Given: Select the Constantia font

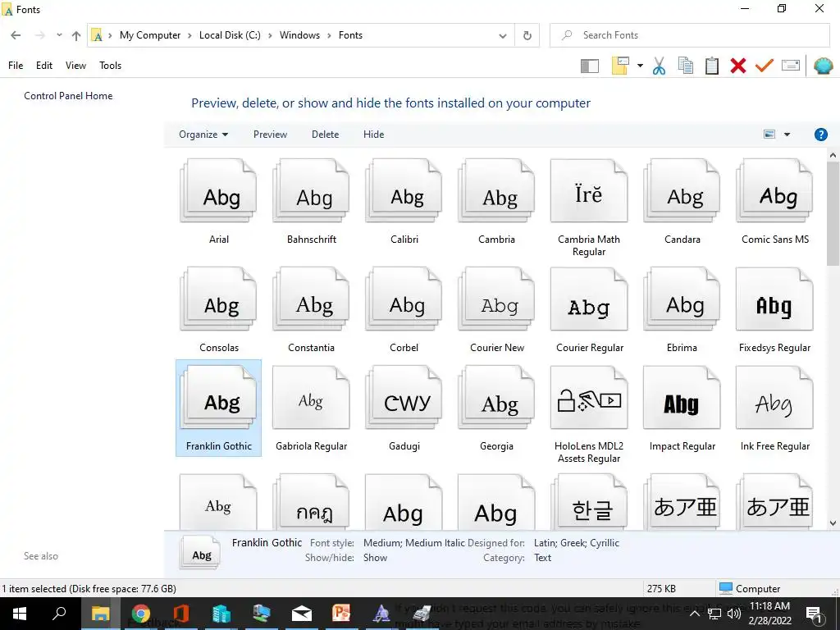Looking at the screenshot, I should [311, 309].
